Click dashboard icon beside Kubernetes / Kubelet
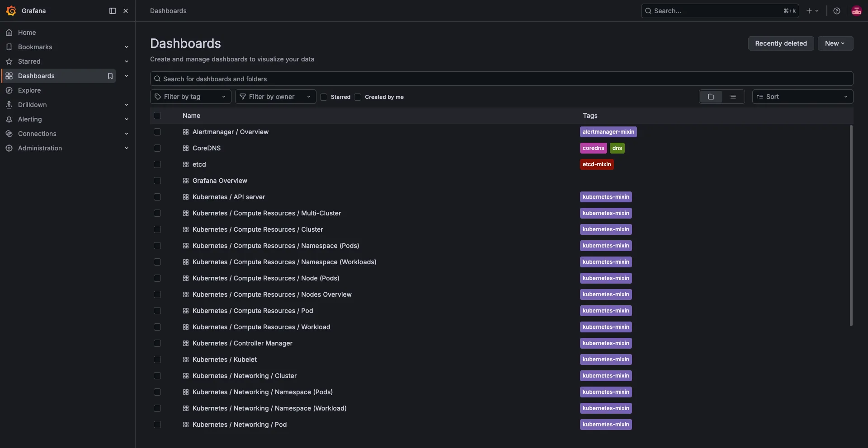The height and width of the screenshot is (448, 868). (x=186, y=359)
